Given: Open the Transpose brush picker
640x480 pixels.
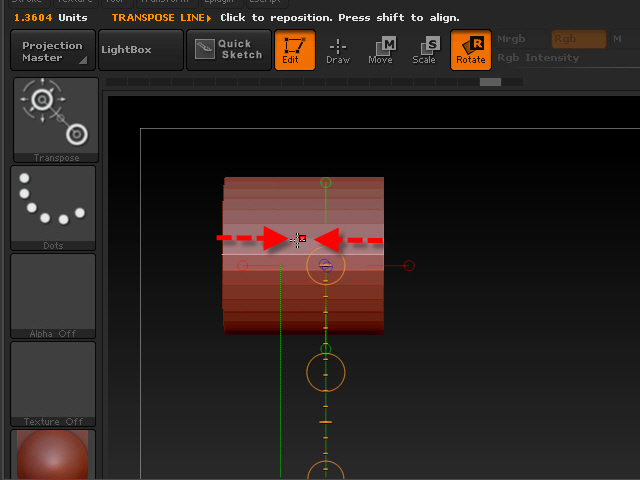Looking at the screenshot, I should coord(56,120).
